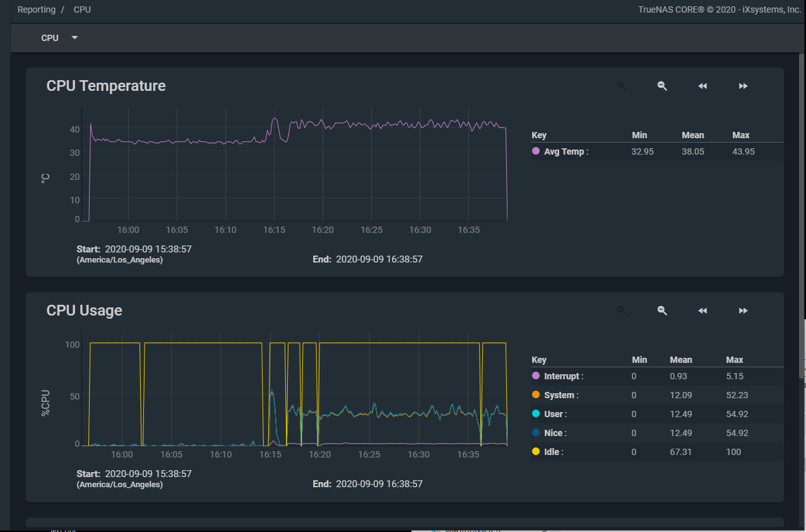Fast-forward the CPU Usage chart timeframe

click(x=743, y=310)
